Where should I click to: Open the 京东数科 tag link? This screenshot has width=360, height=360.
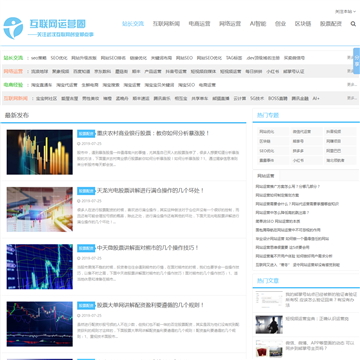(x=103, y=71)
